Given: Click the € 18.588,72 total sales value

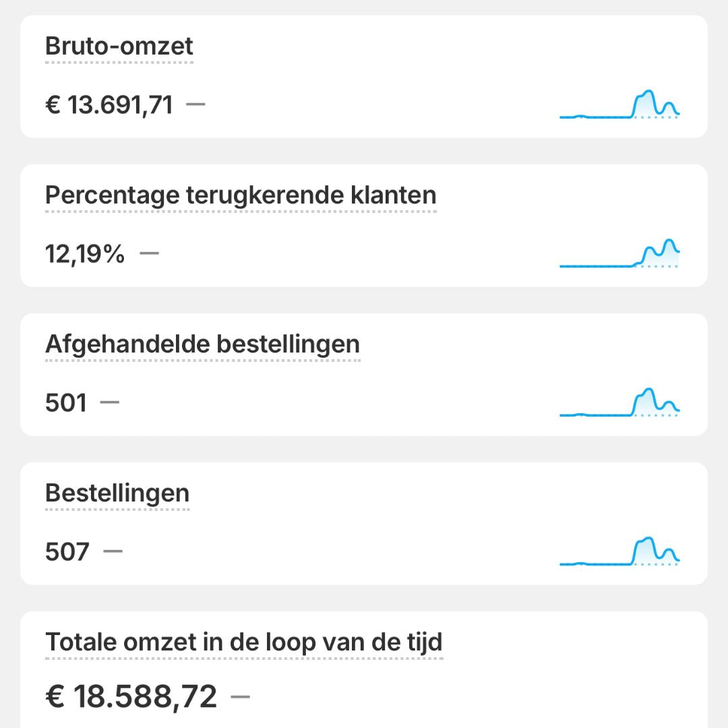Looking at the screenshot, I should 131,696.
